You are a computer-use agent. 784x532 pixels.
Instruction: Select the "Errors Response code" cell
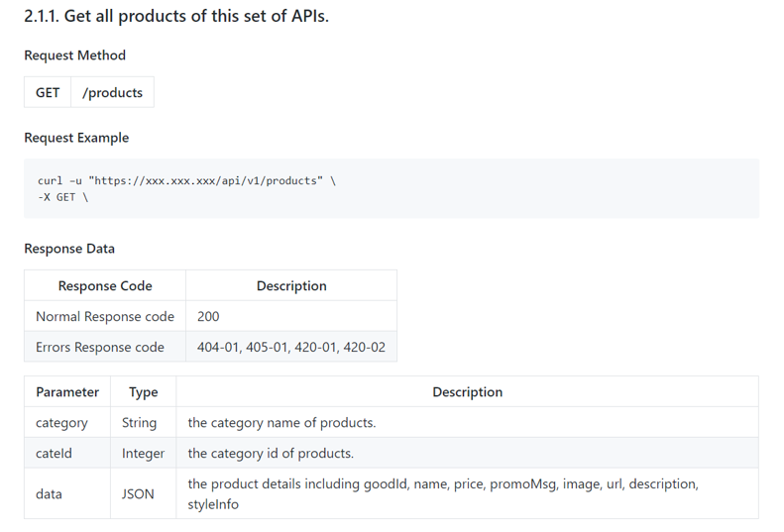point(100,347)
